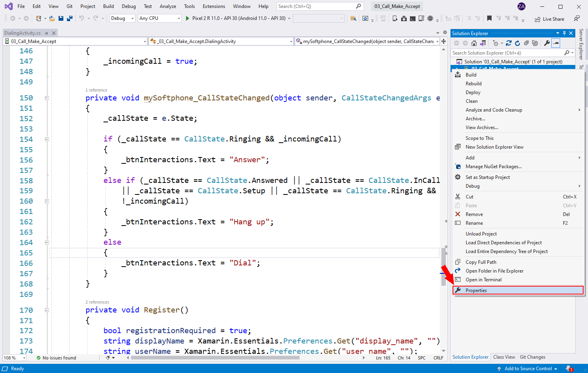588x373 pixels.
Task: Toggle a bookmark via the toolbar flag icon
Action: pos(490,18)
